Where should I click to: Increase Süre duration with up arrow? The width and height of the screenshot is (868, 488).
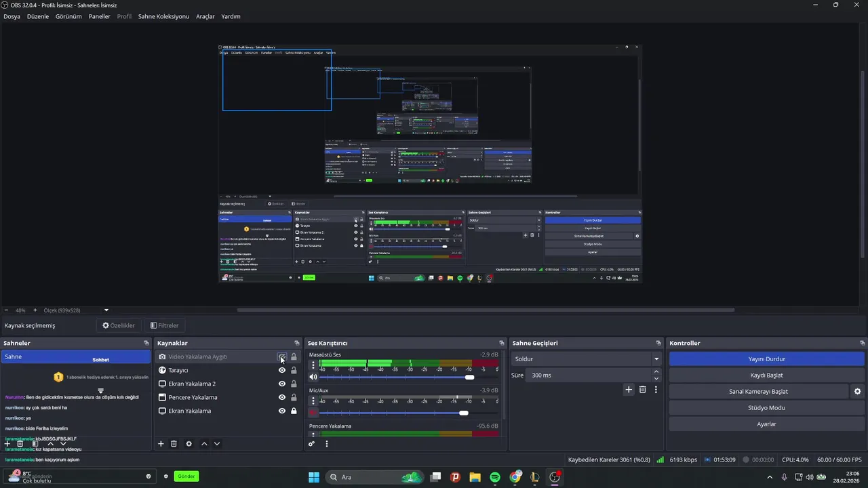(656, 371)
